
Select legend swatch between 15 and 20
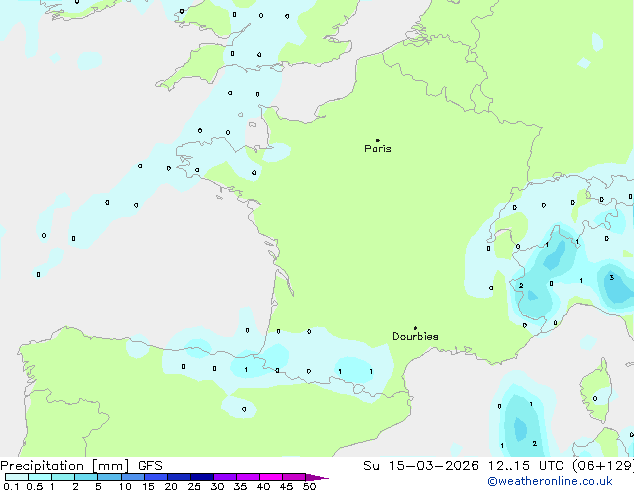click(155, 477)
